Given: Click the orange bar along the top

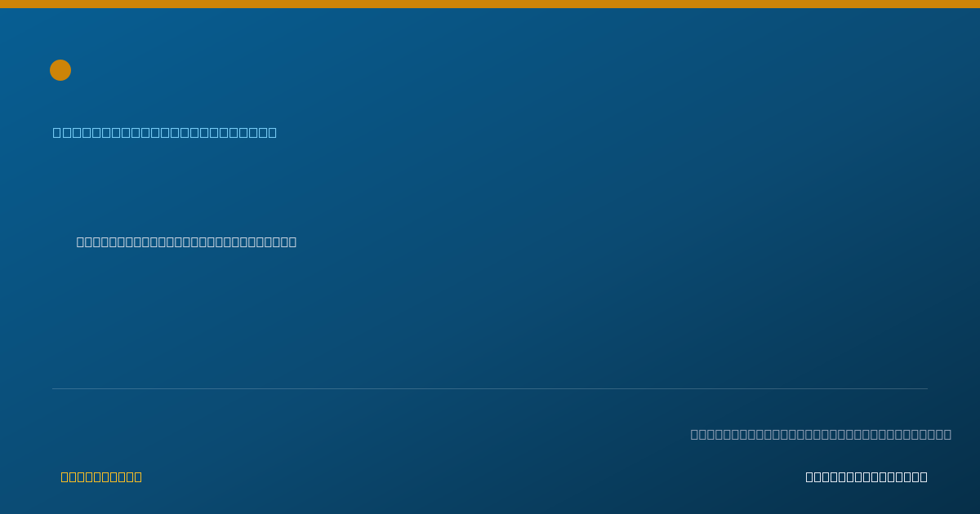Looking at the screenshot, I should point(490,4).
